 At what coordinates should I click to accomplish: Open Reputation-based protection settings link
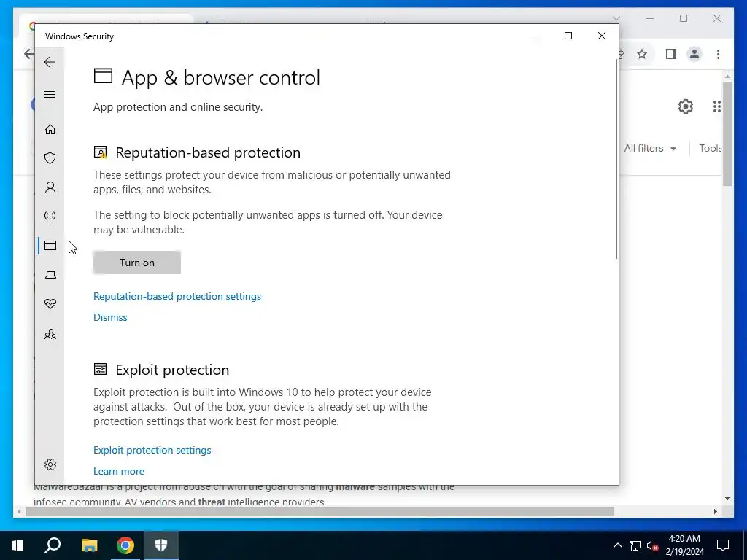(177, 296)
